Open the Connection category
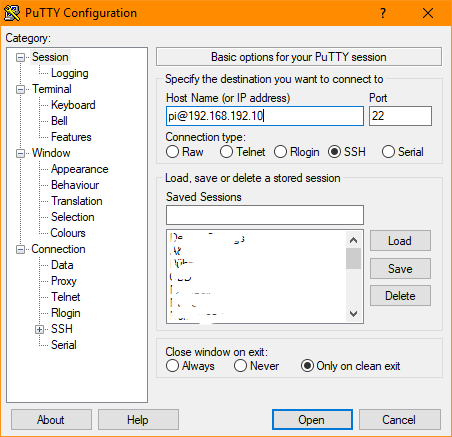Screen dimensions: 452x437 [58, 249]
